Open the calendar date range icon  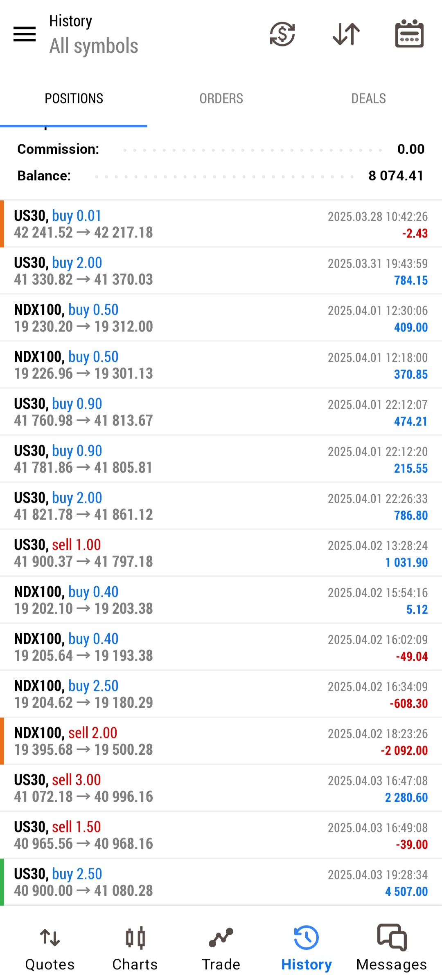click(x=409, y=34)
